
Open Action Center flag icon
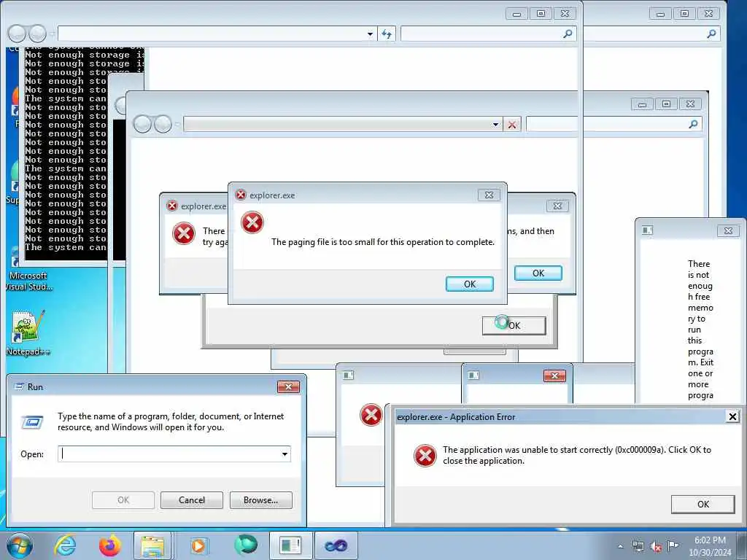[673, 545]
